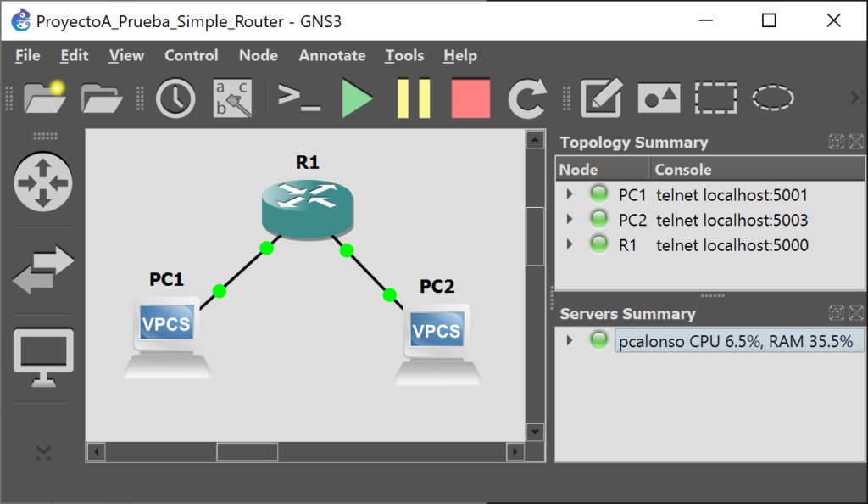Open the Edit menu
The width and height of the screenshot is (868, 504).
pyautogui.click(x=75, y=55)
